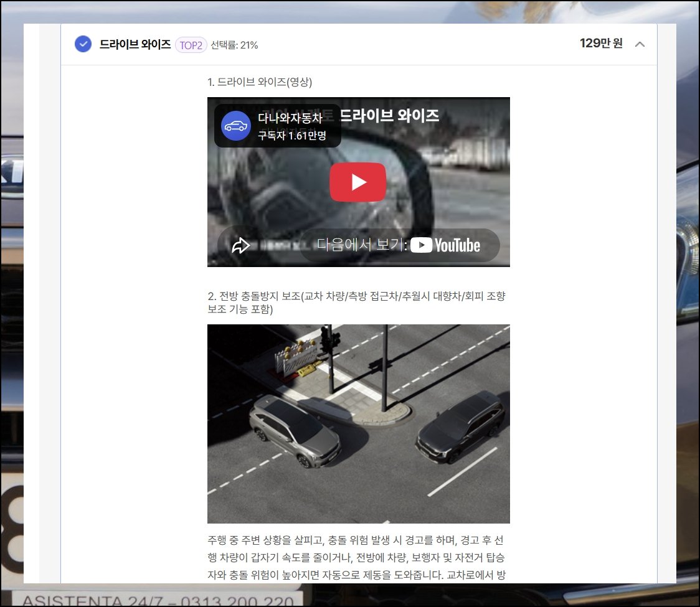Click the video title 드라이브 와이즈 overlay
This screenshot has height=607, width=700.
coord(389,116)
